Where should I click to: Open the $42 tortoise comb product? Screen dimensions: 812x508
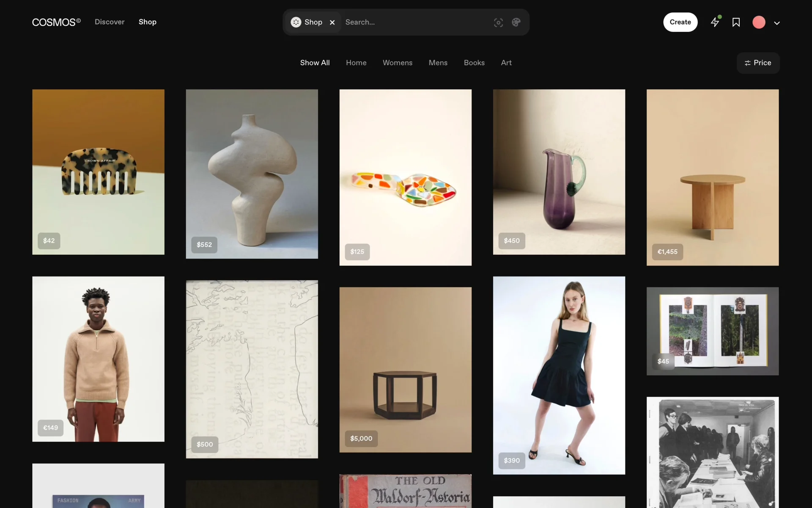98,171
